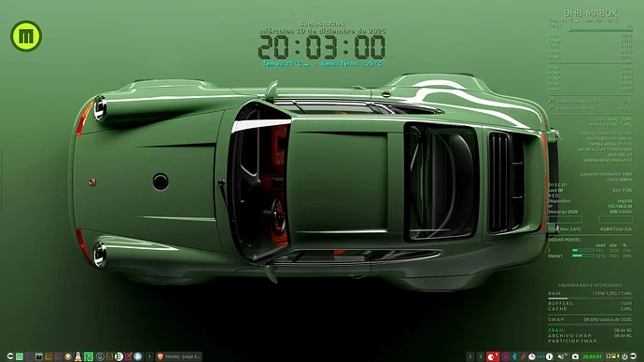Switch to workspace 1 in the taskbar
The width and height of the screenshot is (644, 362).
coord(149,356)
